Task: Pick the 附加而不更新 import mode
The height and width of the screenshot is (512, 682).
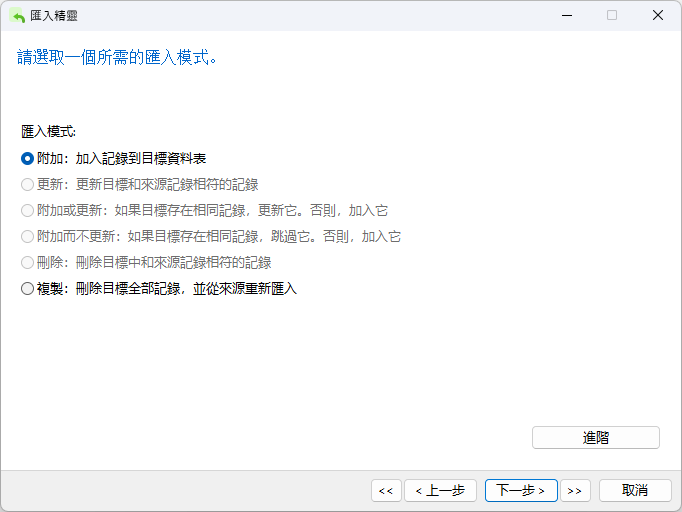Action: coord(27,236)
